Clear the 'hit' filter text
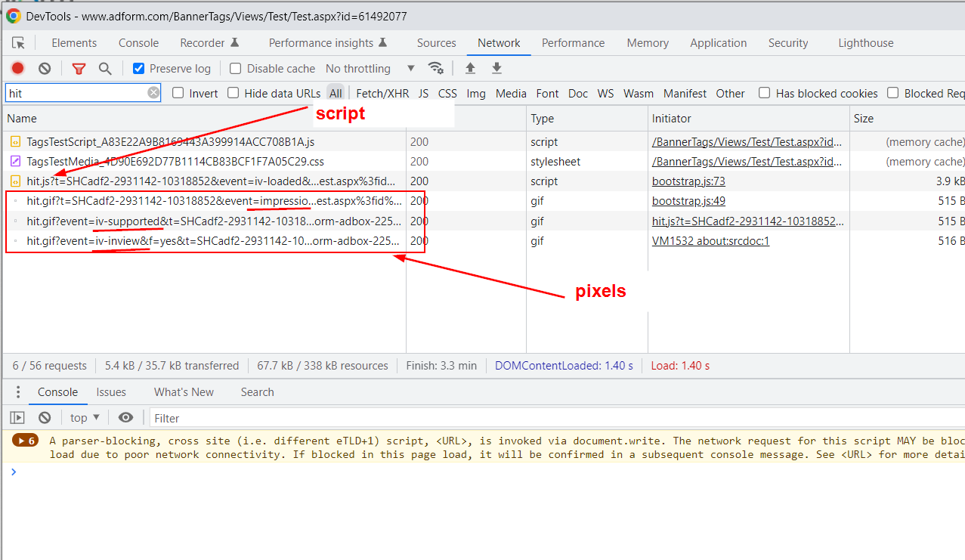The width and height of the screenshot is (965, 560). click(x=153, y=93)
